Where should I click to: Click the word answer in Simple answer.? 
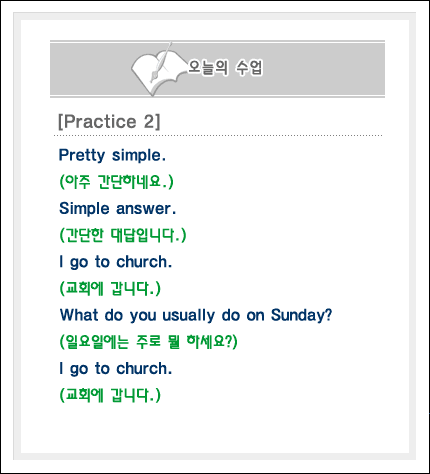[x=146, y=209]
